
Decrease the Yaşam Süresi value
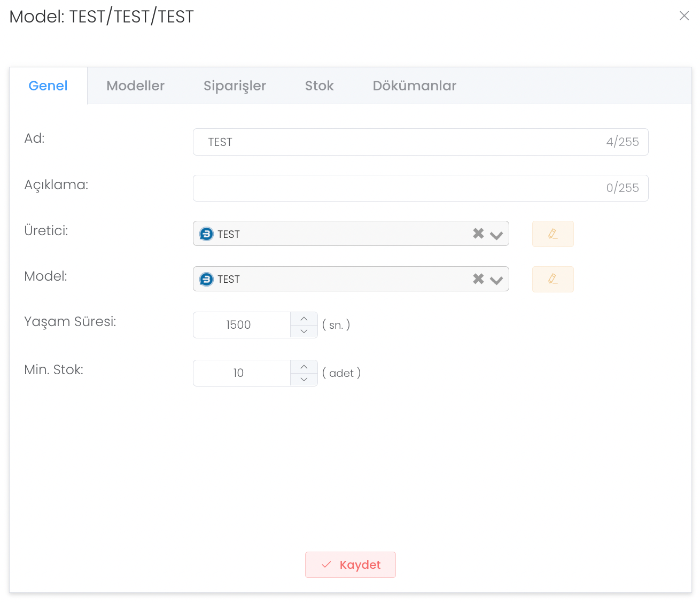click(x=304, y=331)
